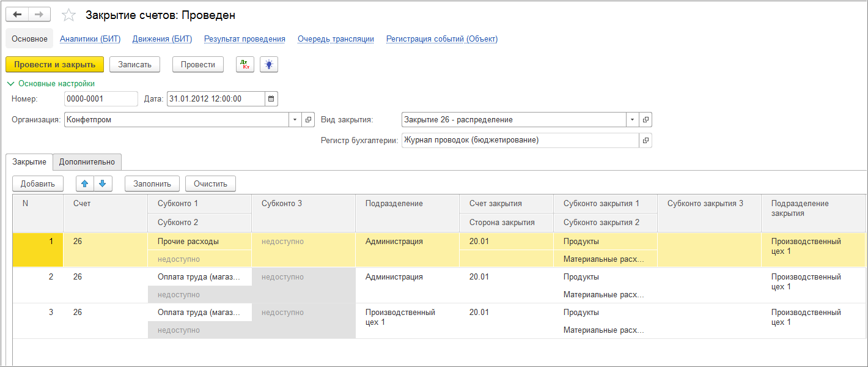Click into the Номер input field

click(101, 98)
